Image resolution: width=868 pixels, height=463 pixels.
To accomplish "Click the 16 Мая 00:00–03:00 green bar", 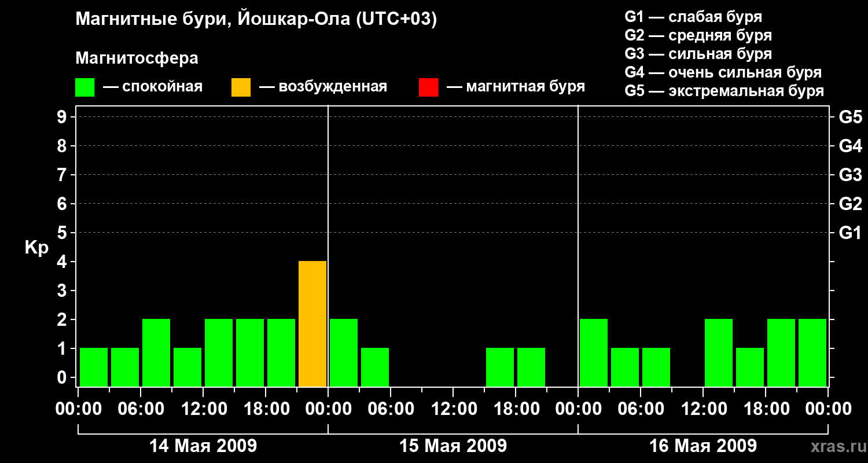I will tap(594, 352).
